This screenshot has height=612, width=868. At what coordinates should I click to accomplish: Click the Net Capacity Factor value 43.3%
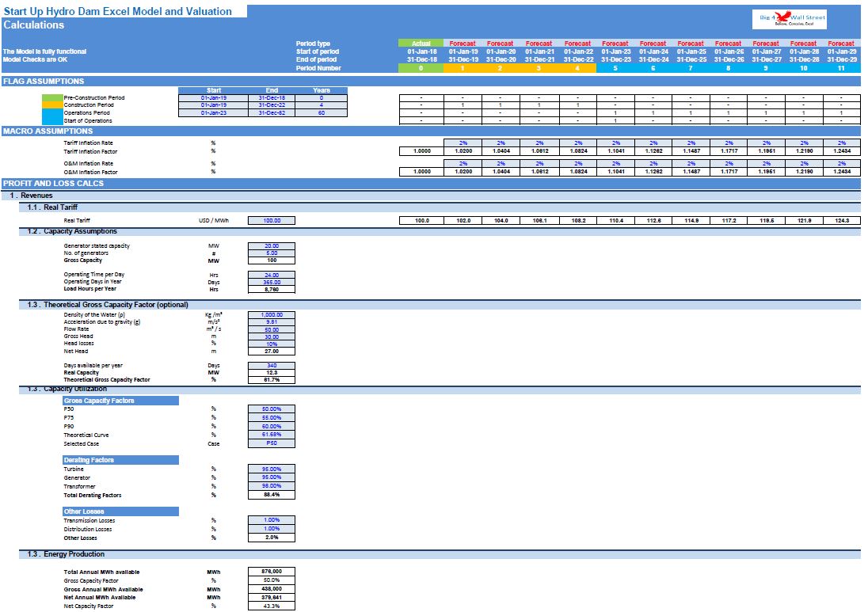(x=271, y=606)
